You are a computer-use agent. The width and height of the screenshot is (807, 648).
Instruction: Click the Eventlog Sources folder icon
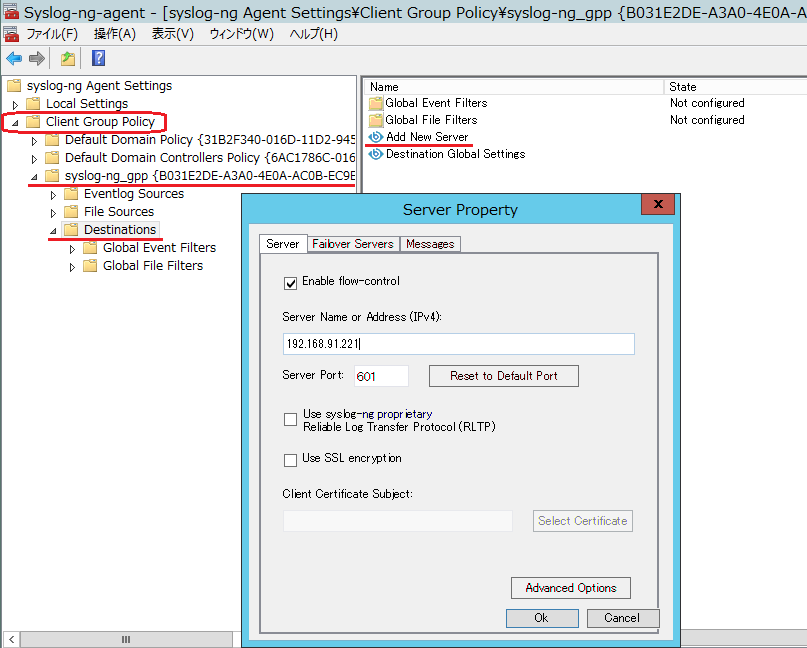(x=72, y=194)
